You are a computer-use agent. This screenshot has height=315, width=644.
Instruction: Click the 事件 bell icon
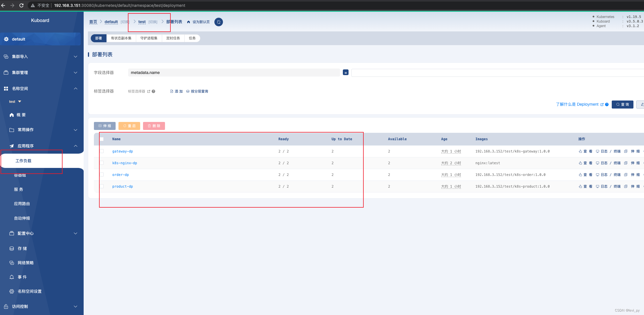12,277
